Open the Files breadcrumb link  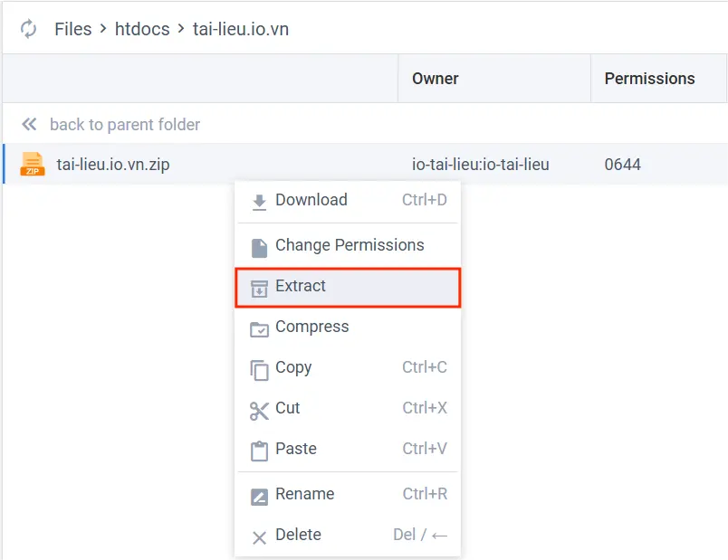click(73, 28)
